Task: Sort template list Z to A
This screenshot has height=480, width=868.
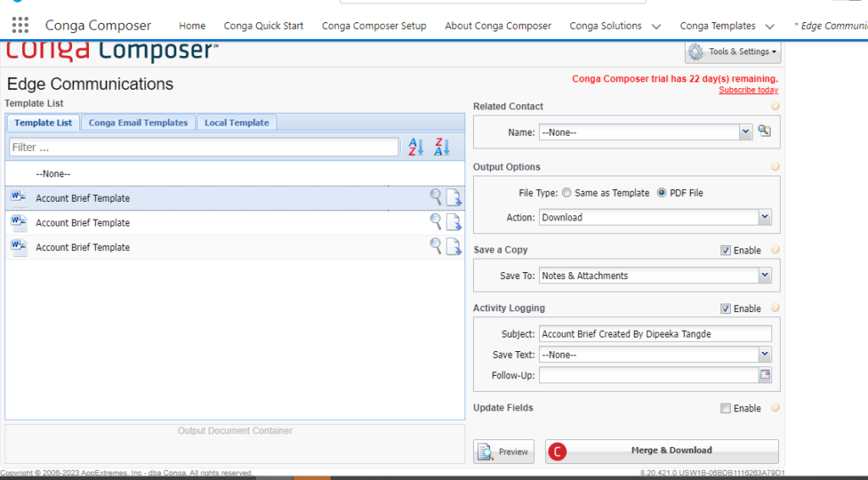Action: tap(442, 147)
